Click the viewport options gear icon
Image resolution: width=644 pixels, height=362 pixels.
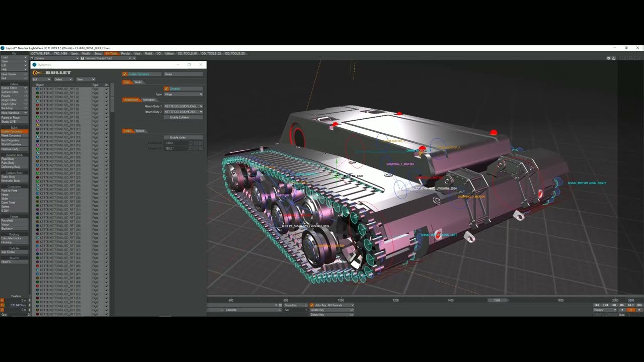[x=608, y=58]
